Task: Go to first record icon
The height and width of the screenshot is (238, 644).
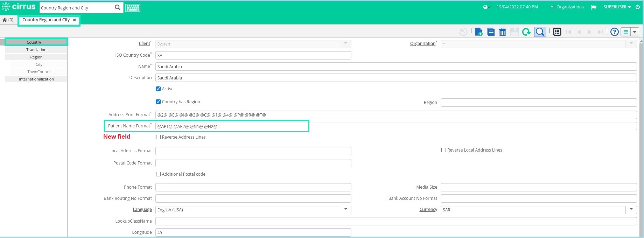Action: pos(569,32)
